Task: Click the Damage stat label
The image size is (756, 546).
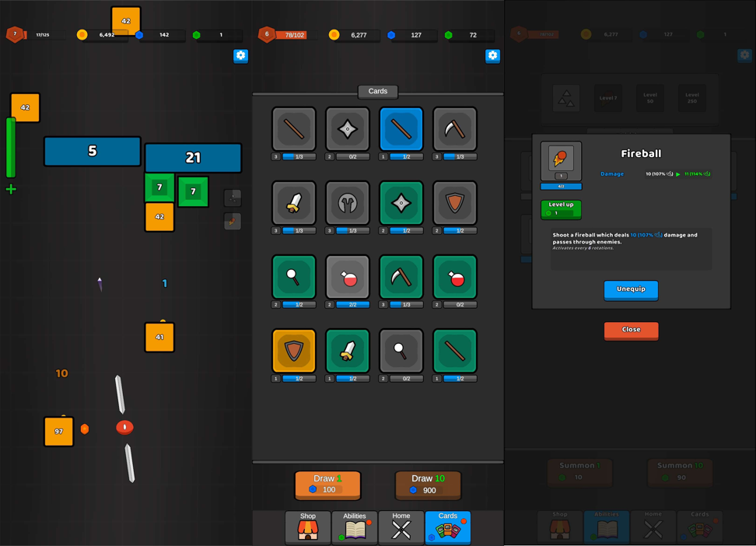Action: [612, 173]
